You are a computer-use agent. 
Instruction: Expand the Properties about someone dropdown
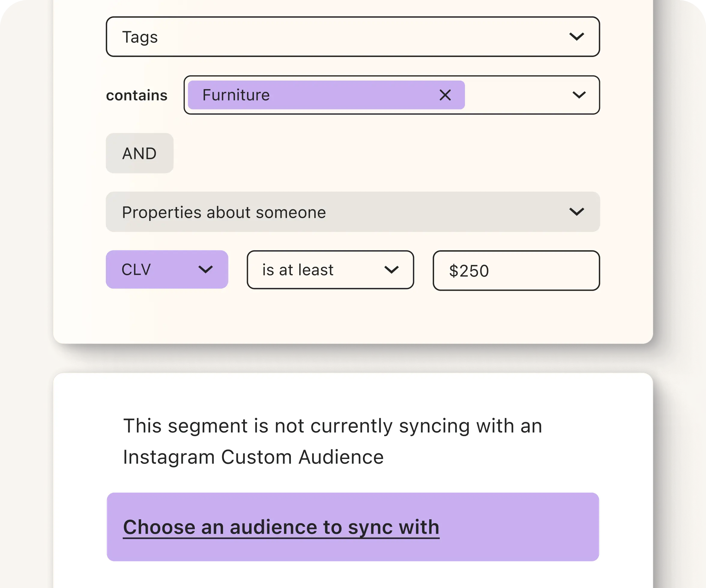click(x=353, y=212)
